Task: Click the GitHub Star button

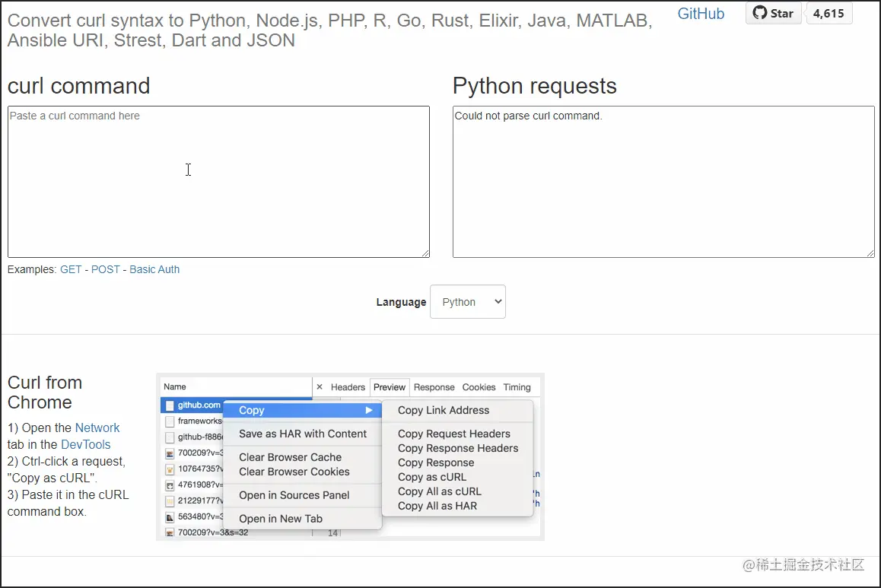Action: 773,14
